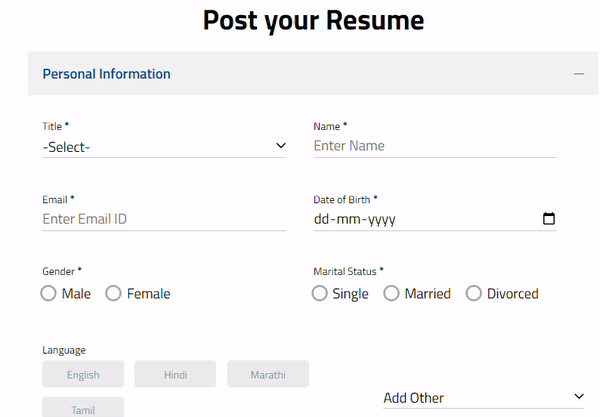Click the Personal Information section header title
Image resolution: width=600 pixels, height=417 pixels.
106,74
